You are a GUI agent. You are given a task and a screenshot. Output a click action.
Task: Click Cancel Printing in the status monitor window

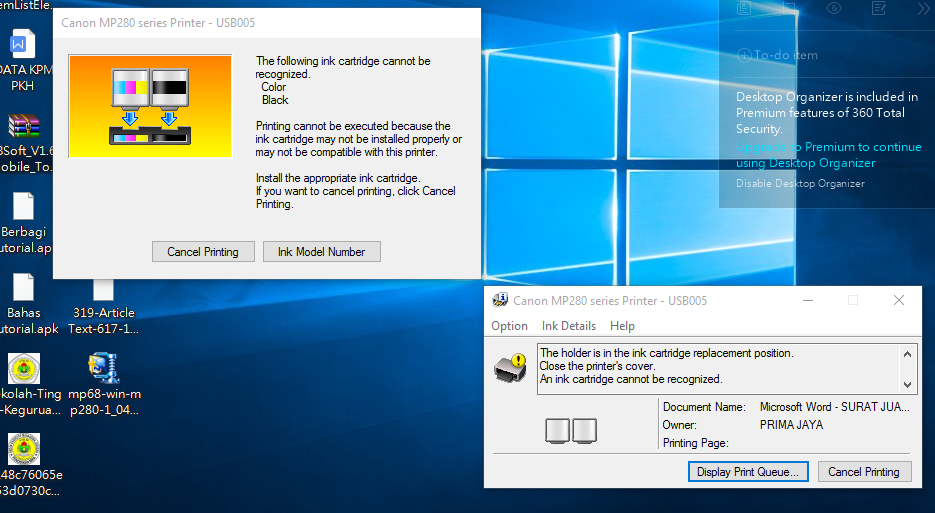pyautogui.click(x=864, y=472)
